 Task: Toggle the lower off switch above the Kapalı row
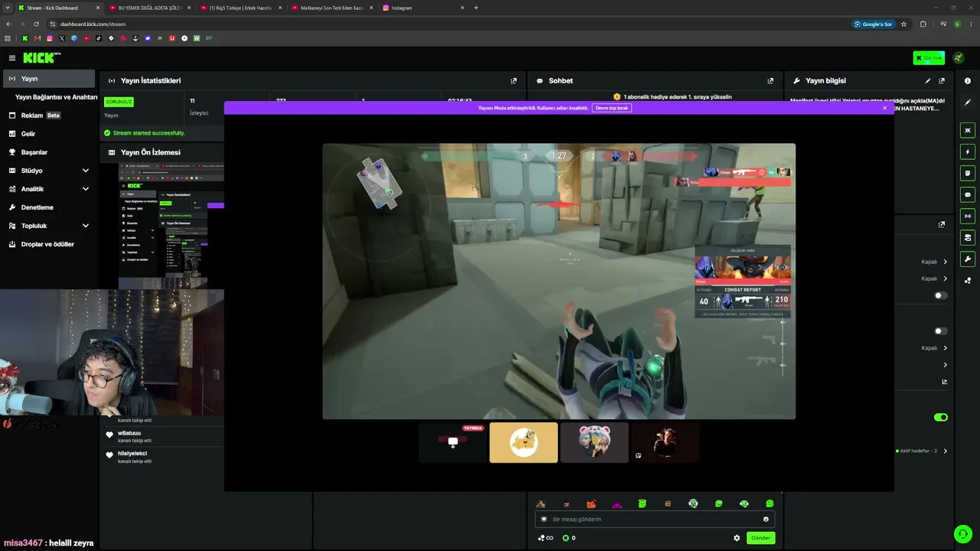[941, 331]
